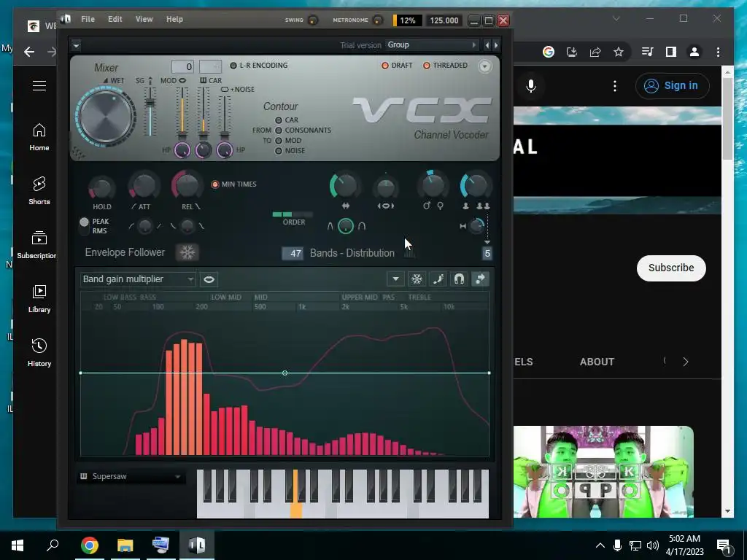Open envelope options arrow dropdown
Viewport: 747px width, 560px height.
coord(395,279)
